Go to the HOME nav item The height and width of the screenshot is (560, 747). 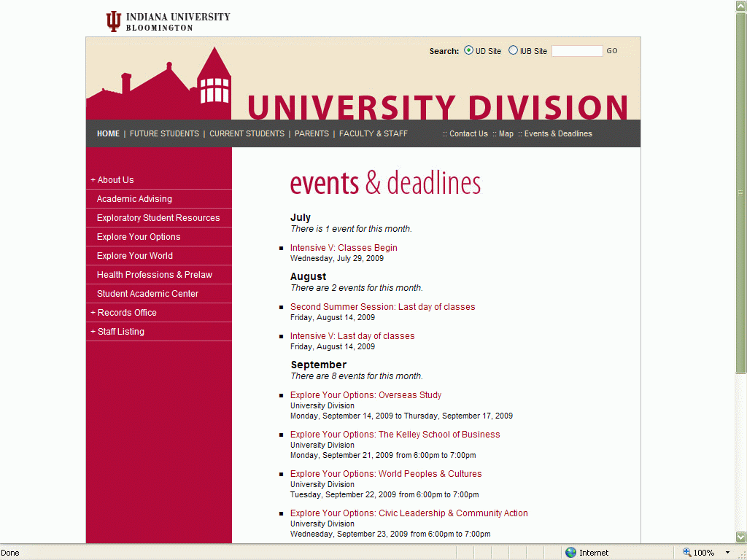coord(108,134)
